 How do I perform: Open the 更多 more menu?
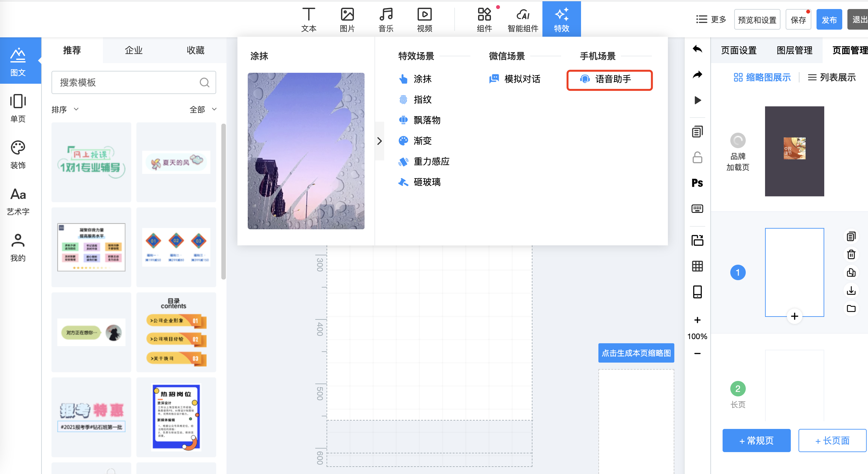[711, 20]
